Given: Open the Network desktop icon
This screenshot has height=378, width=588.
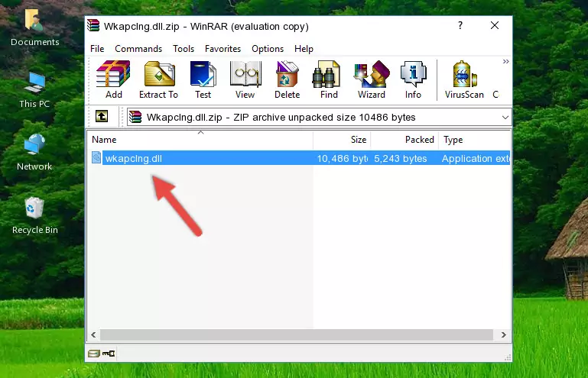Looking at the screenshot, I should click(34, 152).
